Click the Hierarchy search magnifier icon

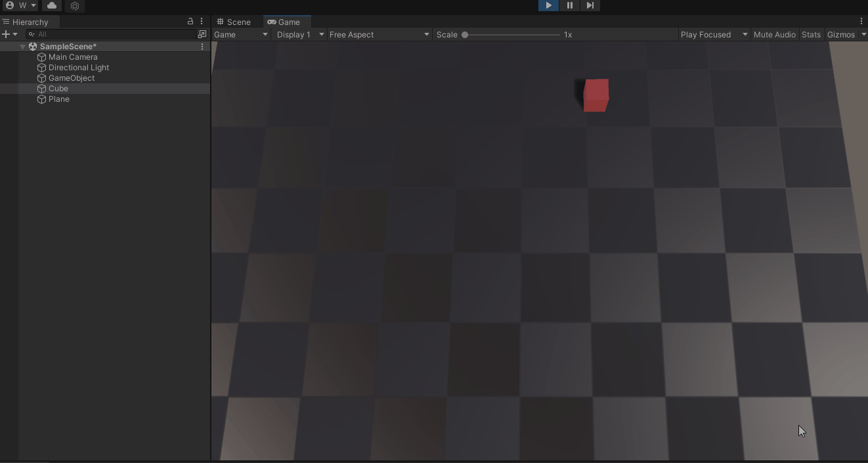point(32,34)
